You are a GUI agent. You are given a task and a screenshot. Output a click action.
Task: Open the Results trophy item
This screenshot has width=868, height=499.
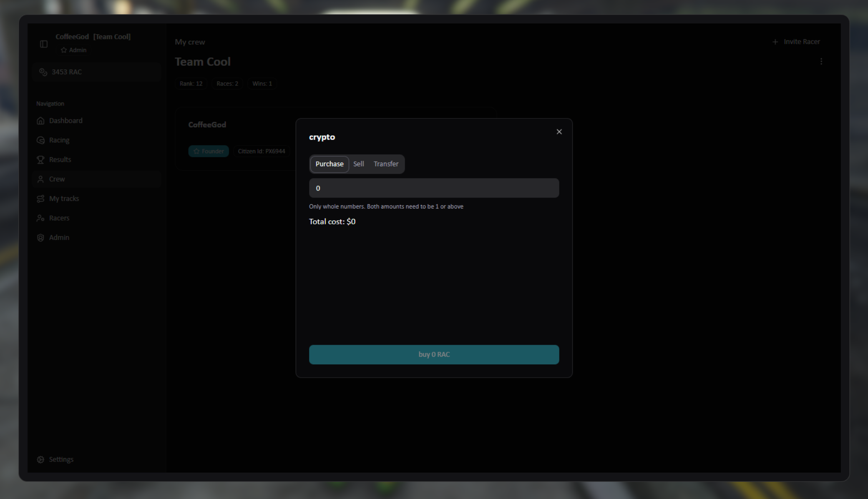tap(60, 160)
